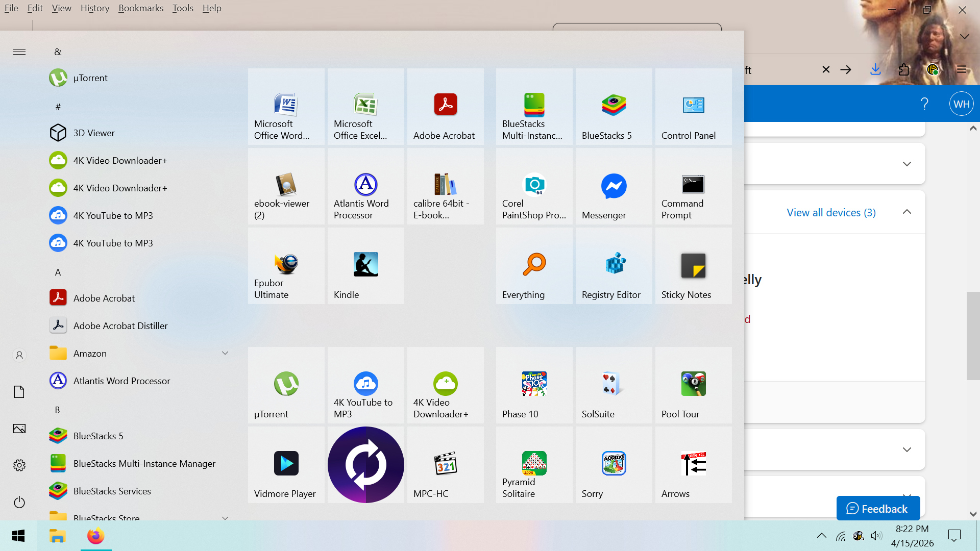980x551 pixels.
Task: Open Adobe Acrobat Distiller from app list
Action: tap(138, 325)
